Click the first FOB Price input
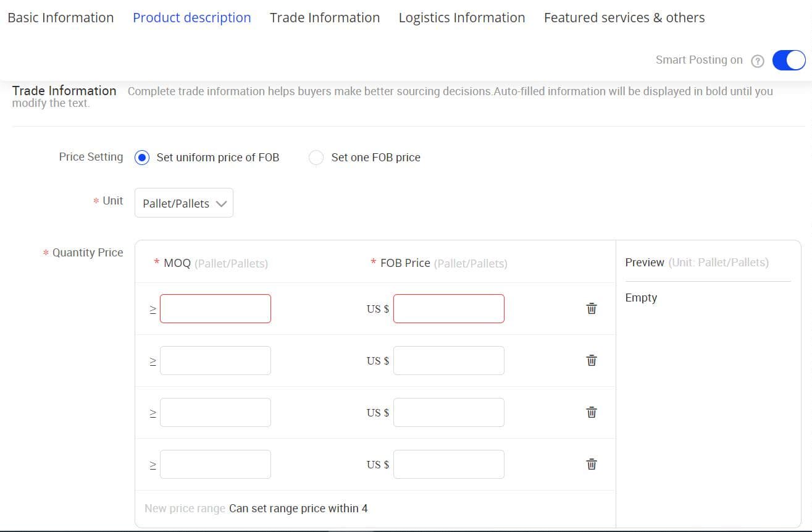812x532 pixels. pos(449,308)
